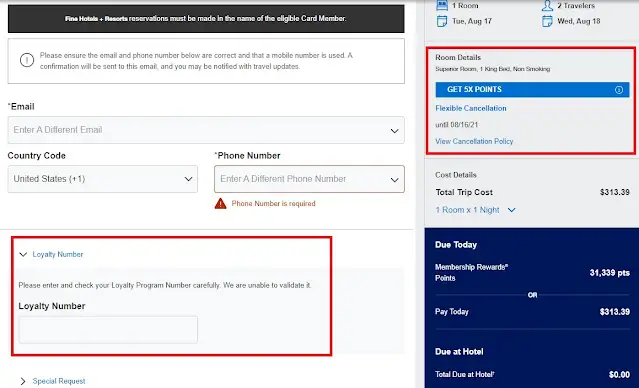Click the red warning triangle icon by the phone error
The image size is (639, 388).
(x=220, y=203)
